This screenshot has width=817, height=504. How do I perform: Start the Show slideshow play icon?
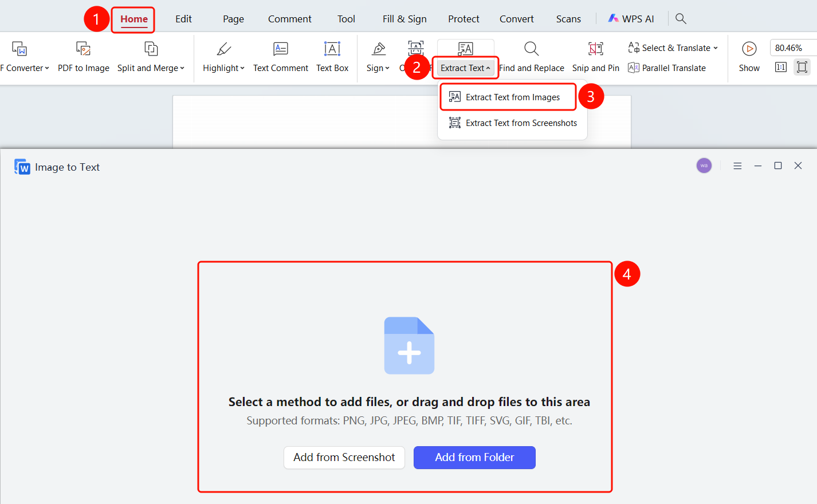(x=749, y=49)
